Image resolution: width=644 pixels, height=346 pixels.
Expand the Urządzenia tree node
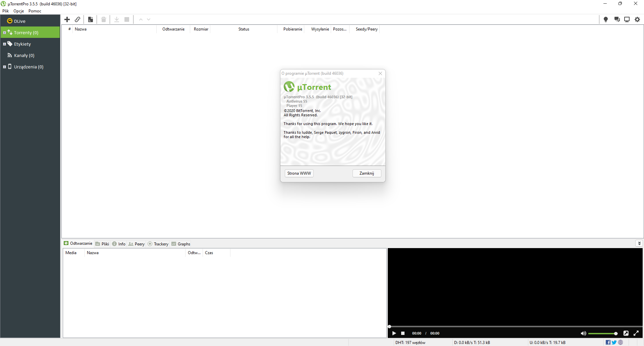coord(4,67)
